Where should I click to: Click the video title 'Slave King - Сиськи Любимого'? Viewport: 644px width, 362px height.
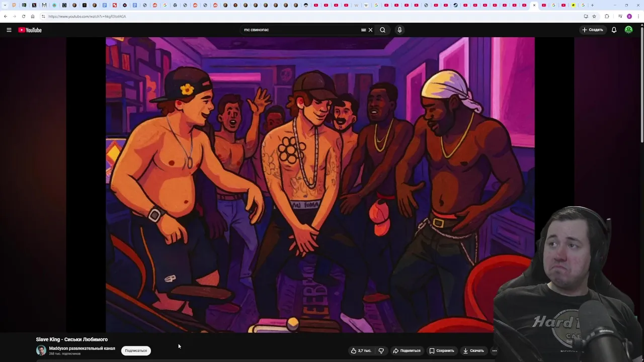tap(71, 339)
